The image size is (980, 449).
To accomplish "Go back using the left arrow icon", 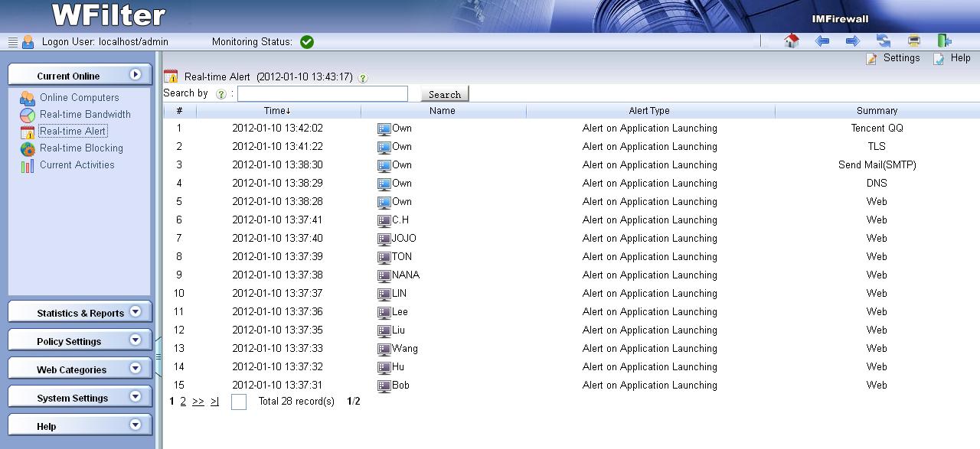I will pyautogui.click(x=822, y=41).
